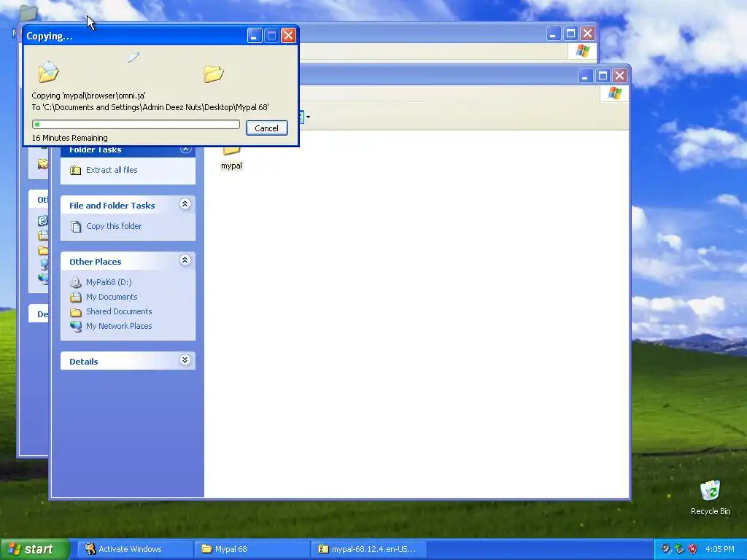Click the File and Folder Tasks title
The width and height of the screenshot is (747, 560).
tap(112, 206)
